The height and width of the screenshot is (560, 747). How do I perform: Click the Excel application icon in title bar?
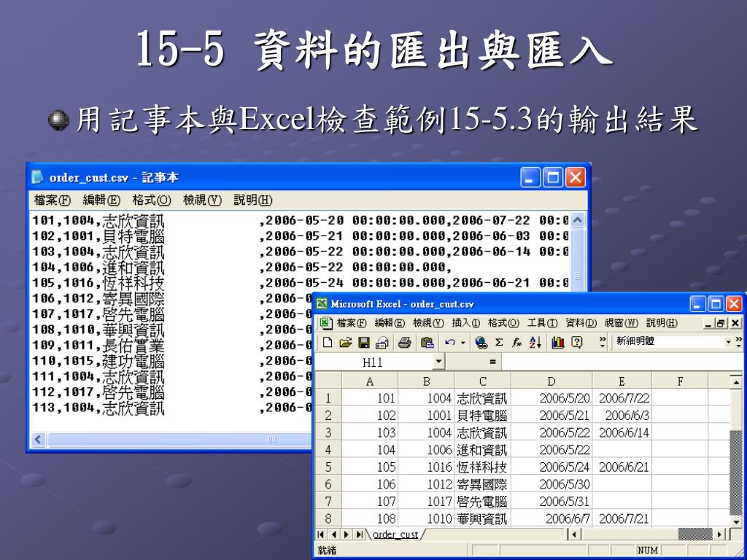click(x=322, y=304)
